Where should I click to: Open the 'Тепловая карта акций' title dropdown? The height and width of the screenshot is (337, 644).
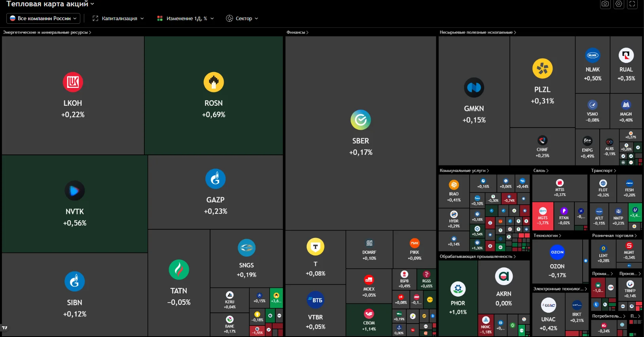click(50, 4)
